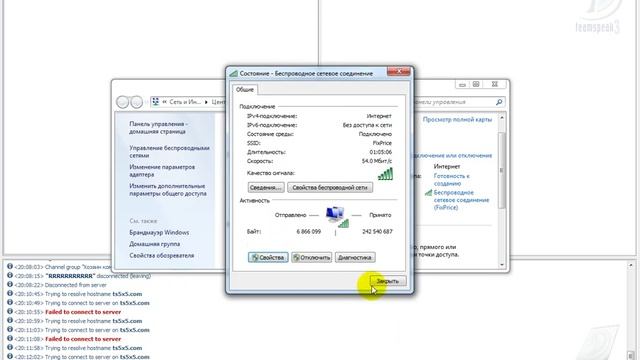The image size is (640, 360).
Task: Click the Сведения details button
Action: [x=266, y=188]
